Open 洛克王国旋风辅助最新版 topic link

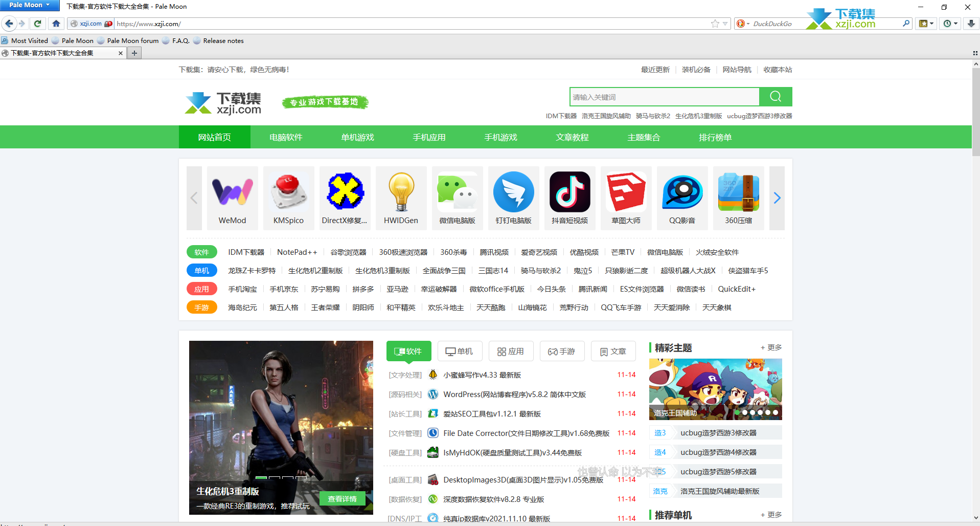720,491
